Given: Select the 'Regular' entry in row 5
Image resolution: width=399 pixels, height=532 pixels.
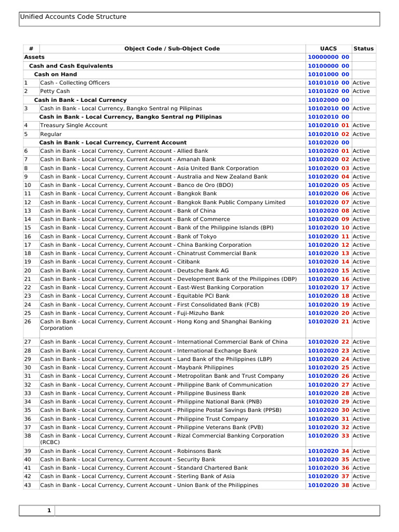Looking at the screenshot, I should click(x=51, y=134).
